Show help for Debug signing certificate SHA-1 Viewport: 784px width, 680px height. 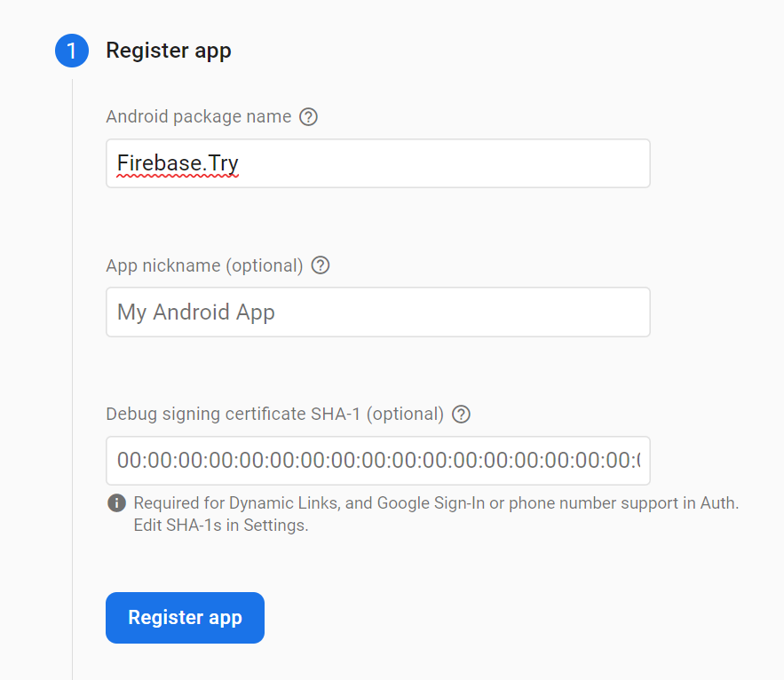click(x=461, y=414)
